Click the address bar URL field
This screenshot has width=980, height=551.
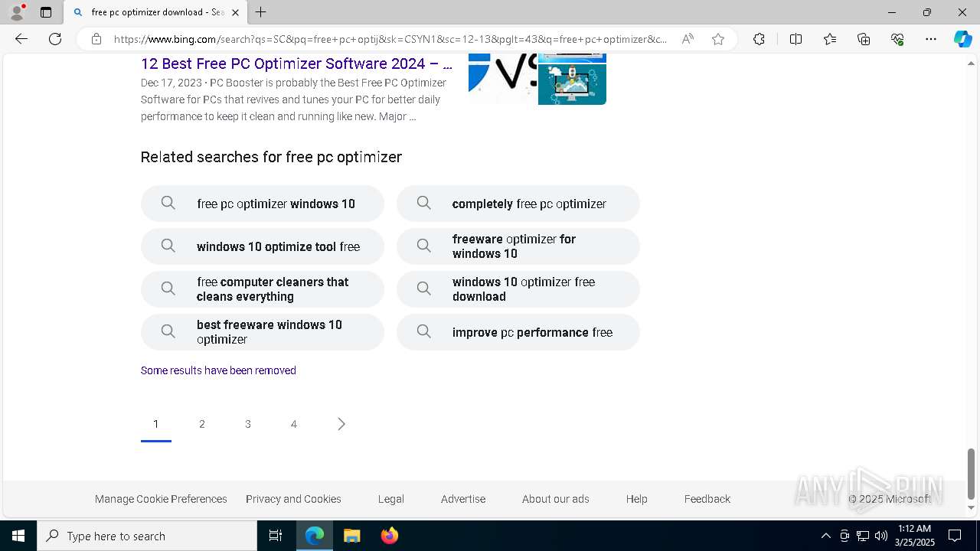coord(390,39)
